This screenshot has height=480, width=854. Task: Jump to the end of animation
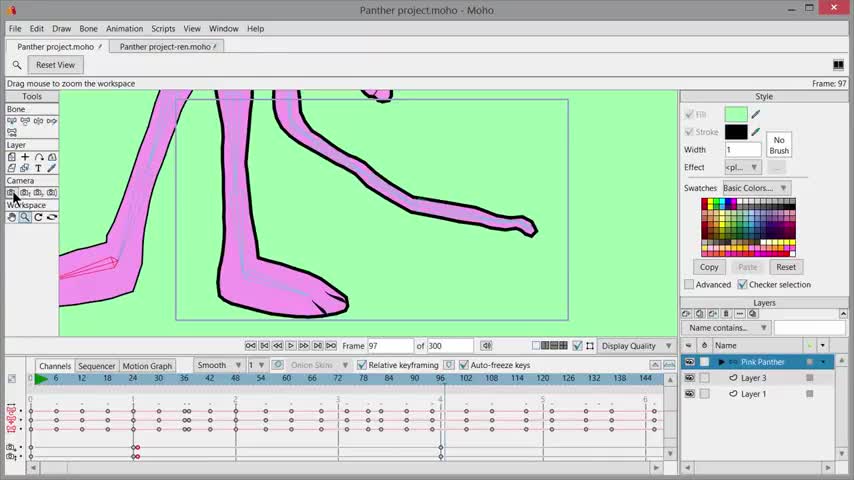331,346
